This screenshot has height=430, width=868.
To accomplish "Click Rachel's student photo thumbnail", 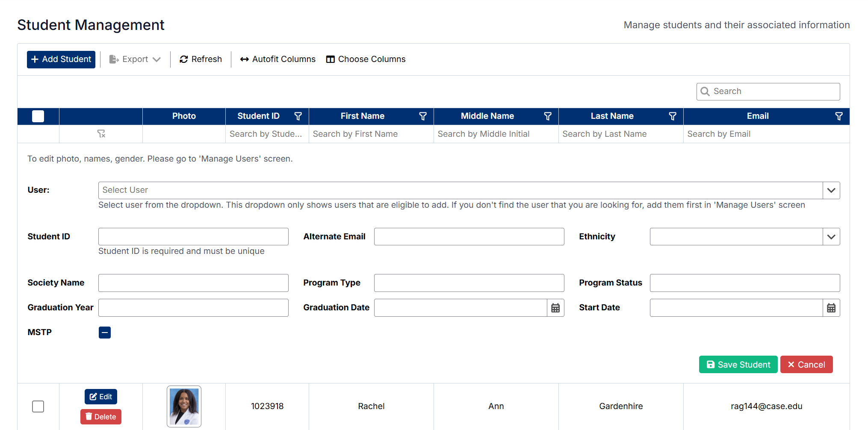I will pos(184,406).
